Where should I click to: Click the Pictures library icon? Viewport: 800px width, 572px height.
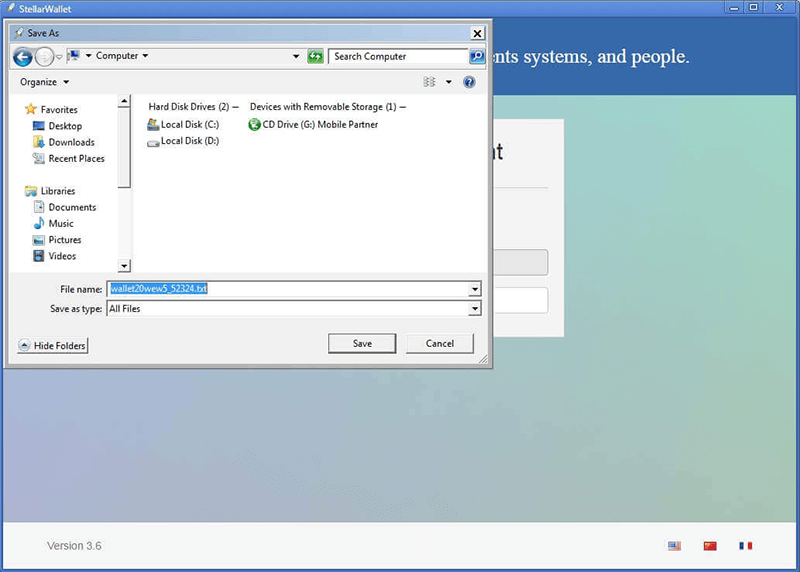tap(39, 240)
